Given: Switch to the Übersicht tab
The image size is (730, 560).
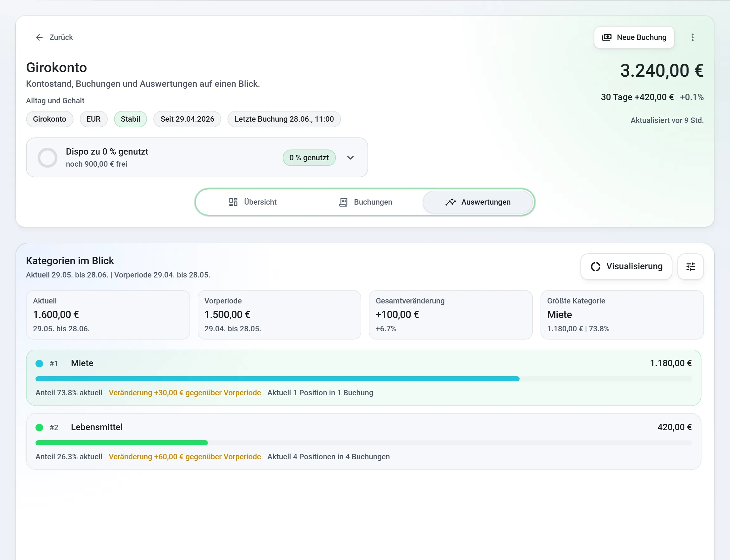Looking at the screenshot, I should click(x=253, y=202).
